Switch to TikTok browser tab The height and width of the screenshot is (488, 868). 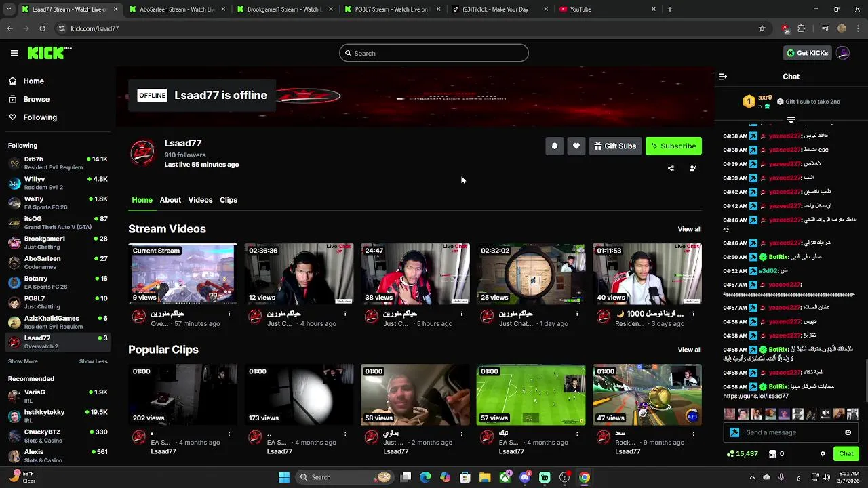point(500,9)
